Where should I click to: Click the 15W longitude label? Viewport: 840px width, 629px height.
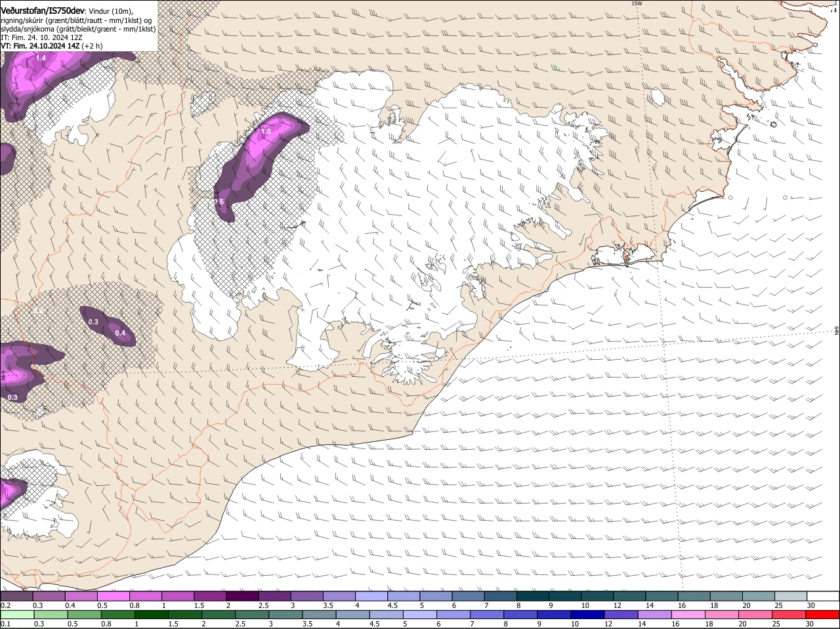[x=636, y=3]
